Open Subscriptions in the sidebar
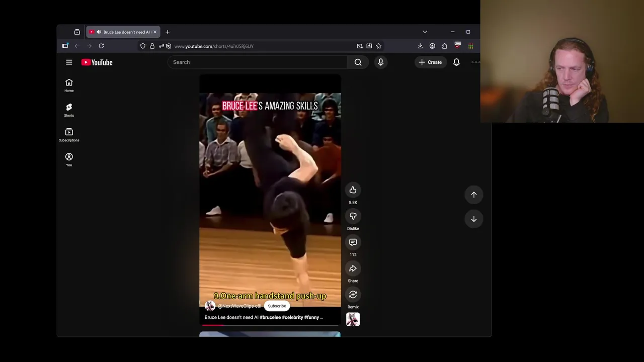The width and height of the screenshot is (644, 362). pyautogui.click(x=69, y=135)
